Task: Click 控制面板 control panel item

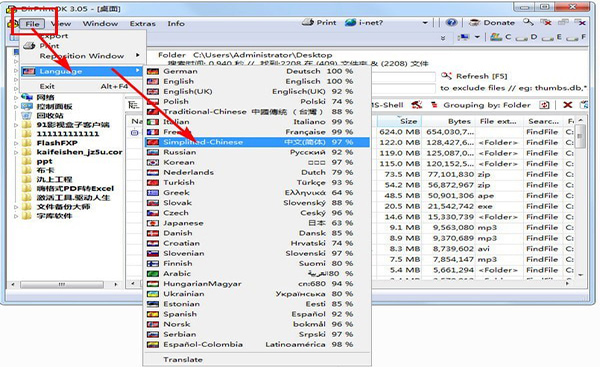Action: point(54,106)
